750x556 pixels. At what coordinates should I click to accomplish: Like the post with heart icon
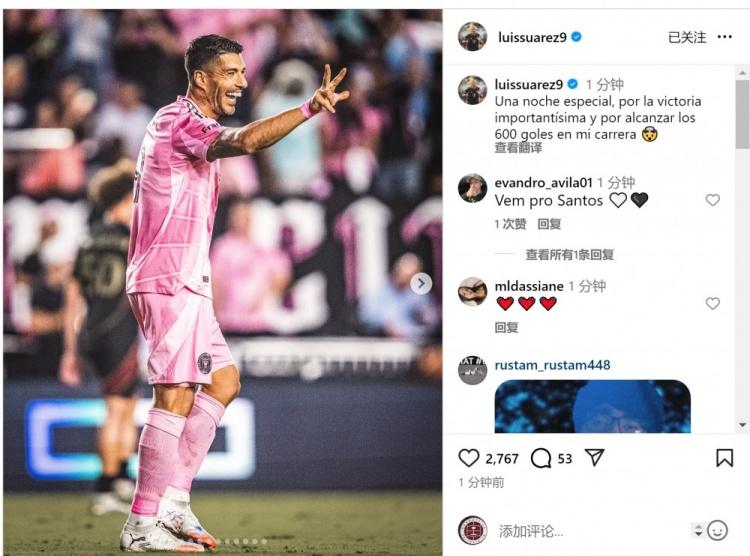click(x=468, y=458)
